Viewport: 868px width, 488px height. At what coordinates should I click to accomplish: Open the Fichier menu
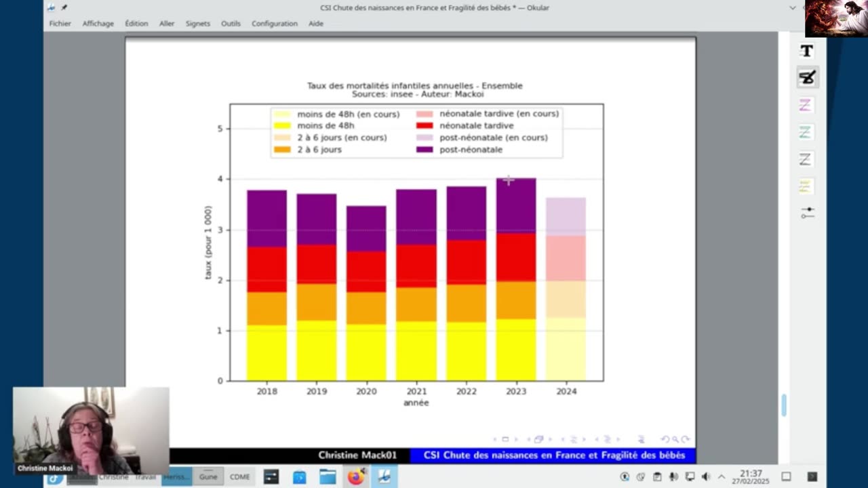[x=60, y=23]
